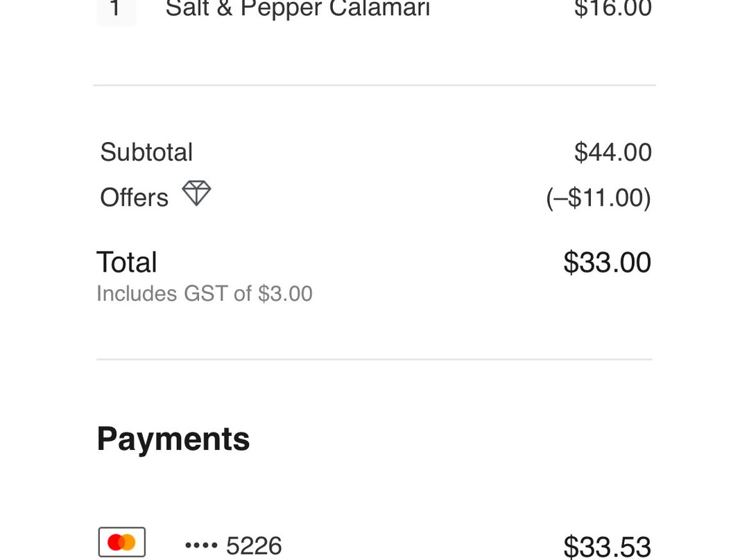Click the Subtotal label
Screen dimensions: 749x560
[x=146, y=152]
